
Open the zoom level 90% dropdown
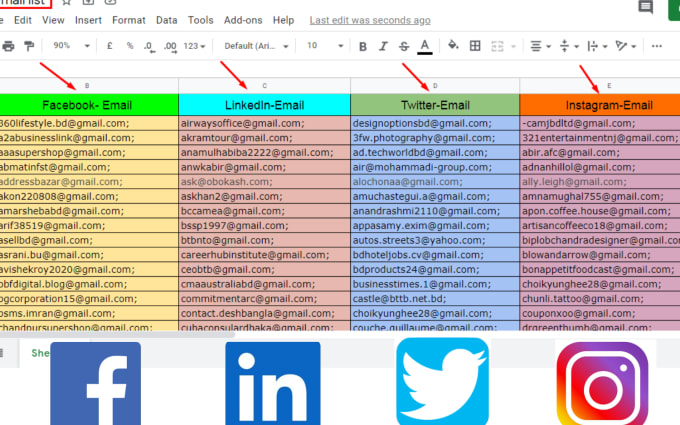pyautogui.click(x=71, y=46)
